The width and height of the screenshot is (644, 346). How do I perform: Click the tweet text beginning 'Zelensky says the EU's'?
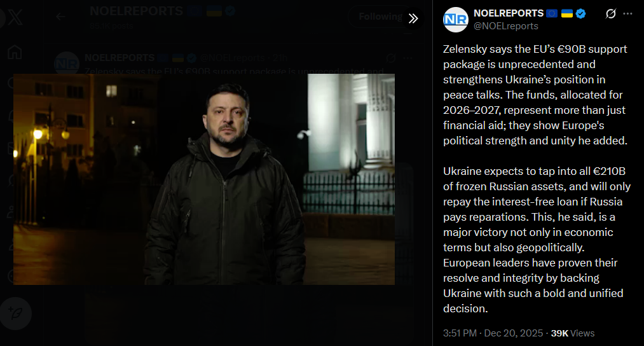pos(535,95)
